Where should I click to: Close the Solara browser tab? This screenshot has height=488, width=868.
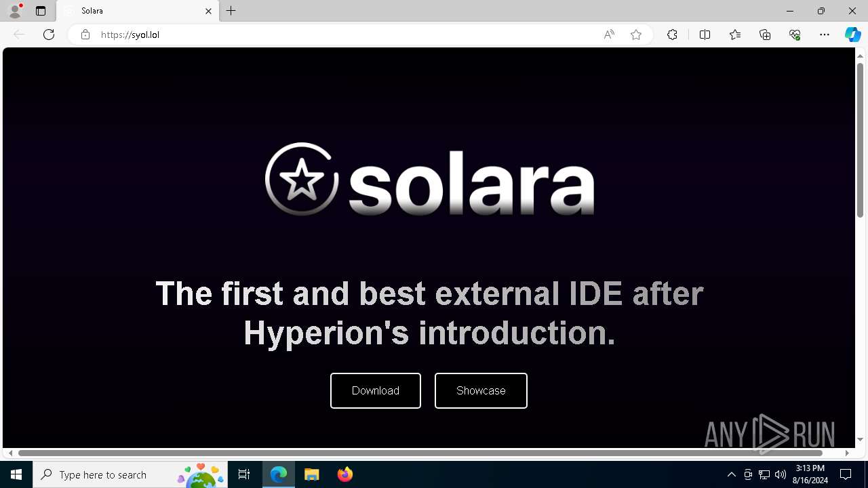208,11
